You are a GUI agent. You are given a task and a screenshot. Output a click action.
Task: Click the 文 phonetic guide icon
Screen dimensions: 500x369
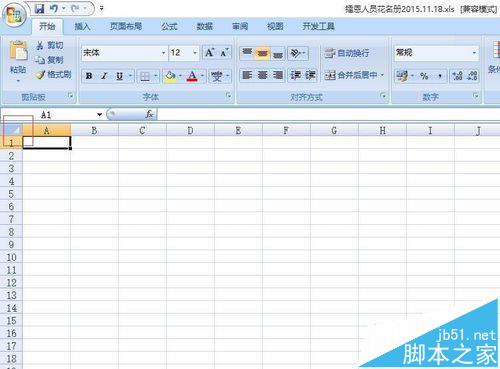click(217, 76)
